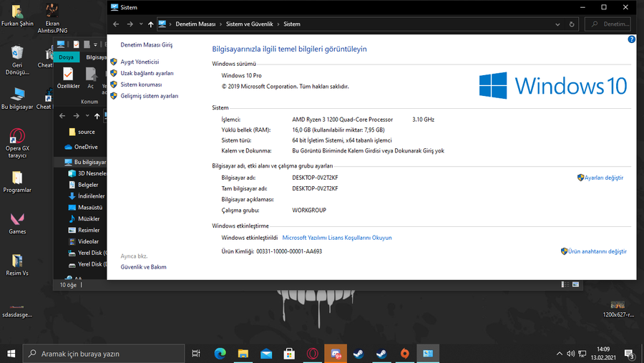Open Origin from taskbar
The image size is (644, 363).
404,354
